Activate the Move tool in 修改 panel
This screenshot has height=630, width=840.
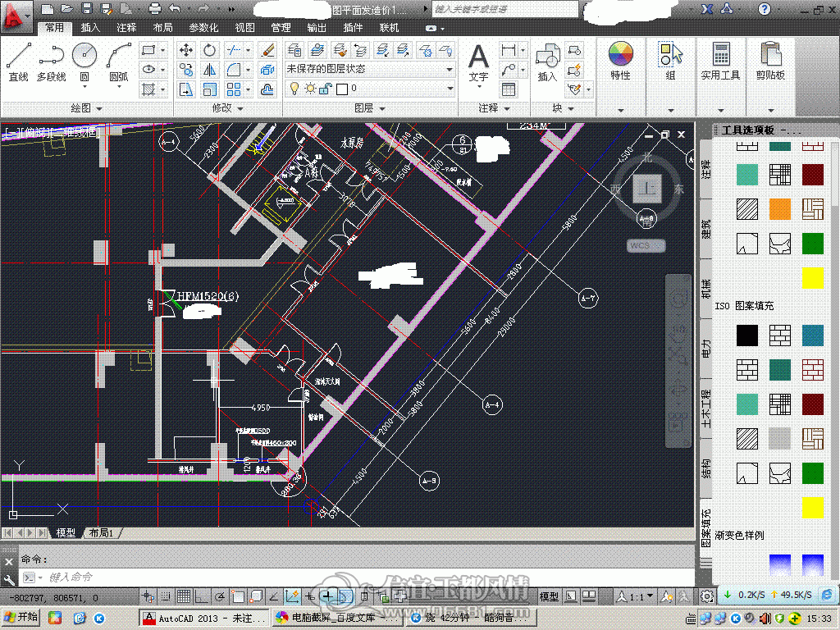[x=186, y=50]
